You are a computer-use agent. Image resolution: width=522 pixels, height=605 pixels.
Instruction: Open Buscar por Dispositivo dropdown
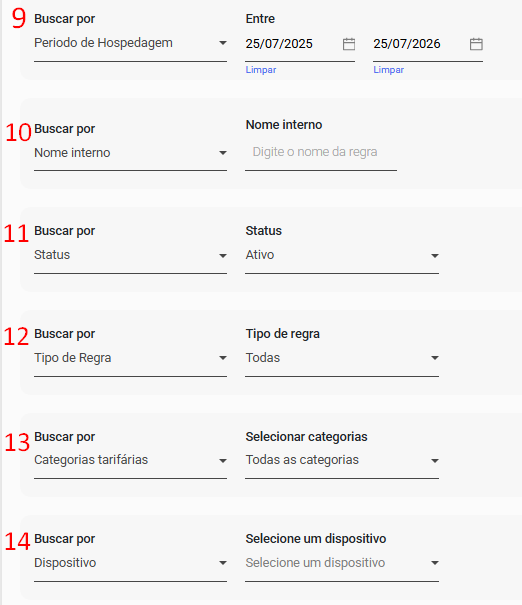click(x=130, y=563)
